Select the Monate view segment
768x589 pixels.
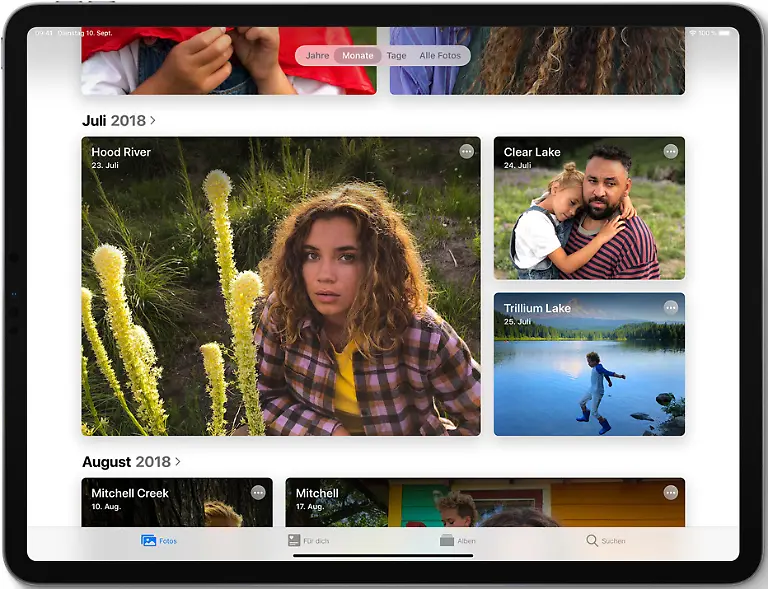[358, 56]
